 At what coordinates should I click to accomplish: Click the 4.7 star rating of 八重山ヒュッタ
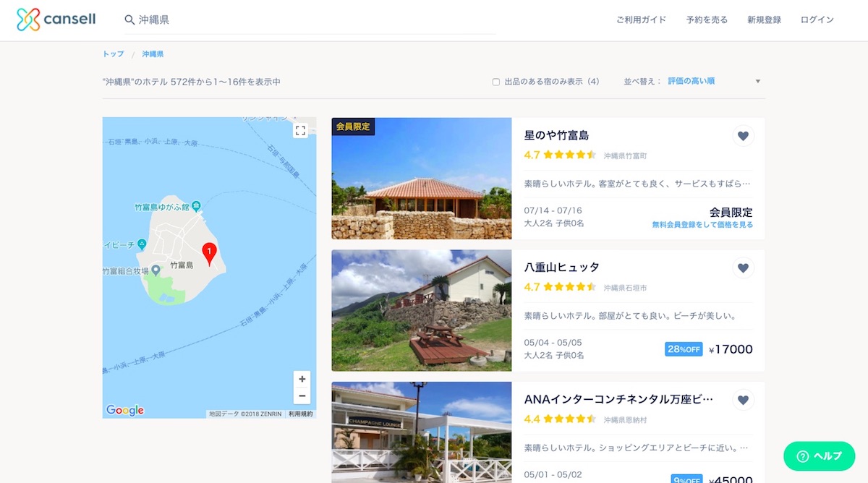[x=559, y=287]
